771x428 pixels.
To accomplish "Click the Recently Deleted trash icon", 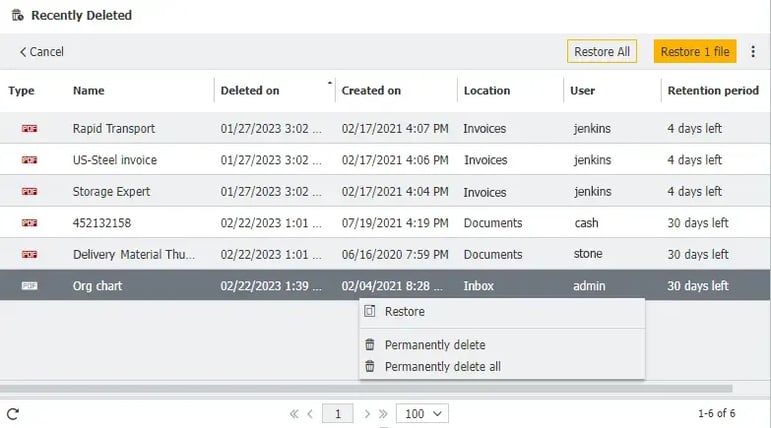I will click(17, 15).
